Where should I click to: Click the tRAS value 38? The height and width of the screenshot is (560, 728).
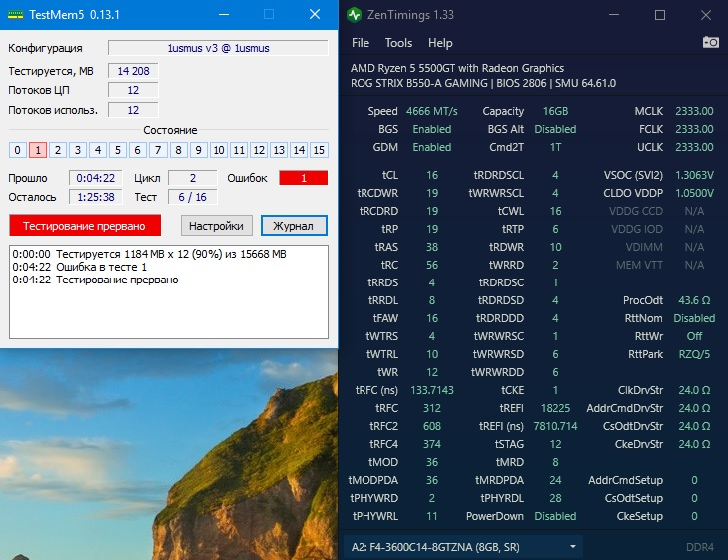(x=432, y=247)
